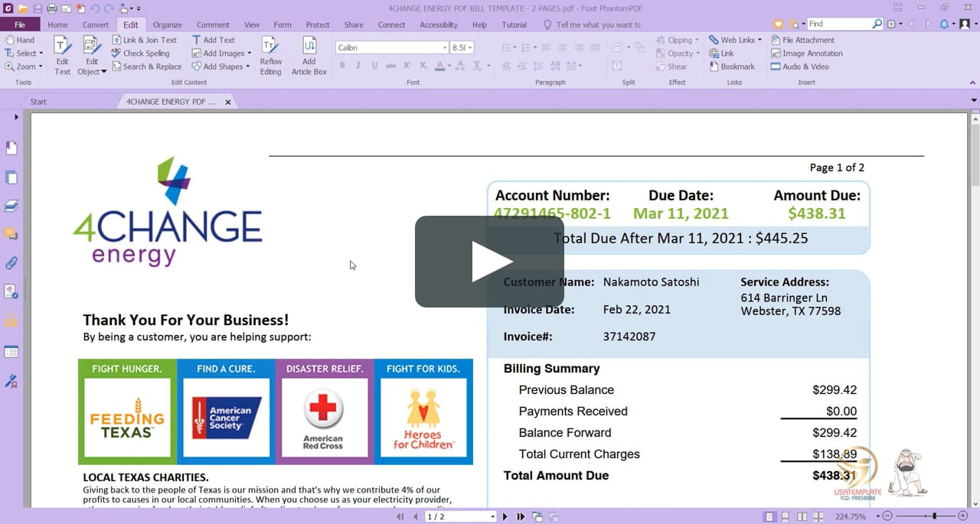Expand the Select tool dropdown
The width and height of the screenshot is (980, 524).
(x=41, y=54)
